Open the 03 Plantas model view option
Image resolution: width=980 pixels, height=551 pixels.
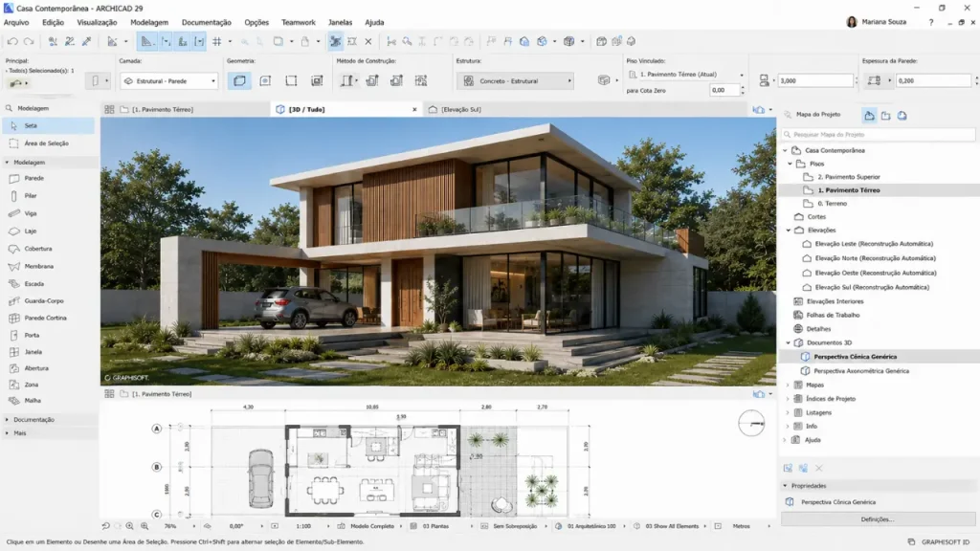(x=435, y=526)
